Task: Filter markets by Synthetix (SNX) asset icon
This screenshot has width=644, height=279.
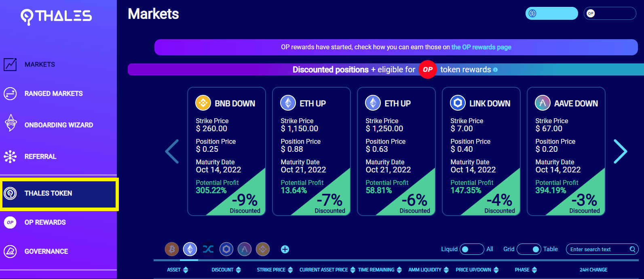Action: [x=208, y=249]
